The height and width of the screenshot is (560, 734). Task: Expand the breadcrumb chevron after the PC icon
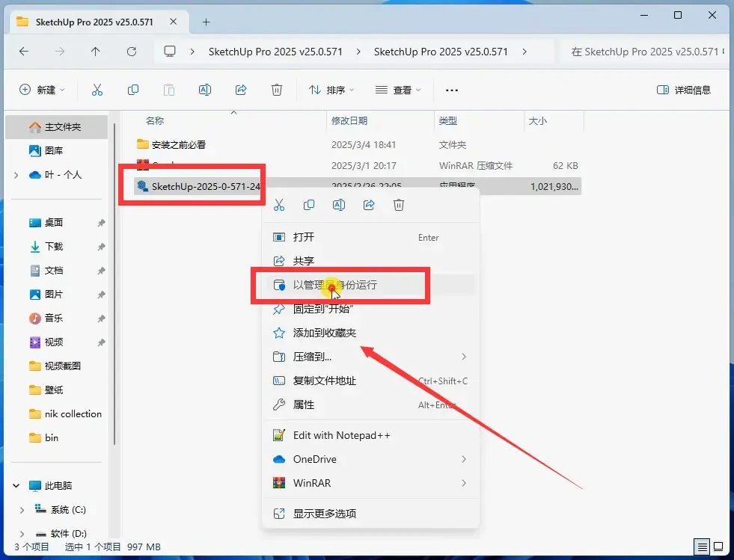[192, 52]
